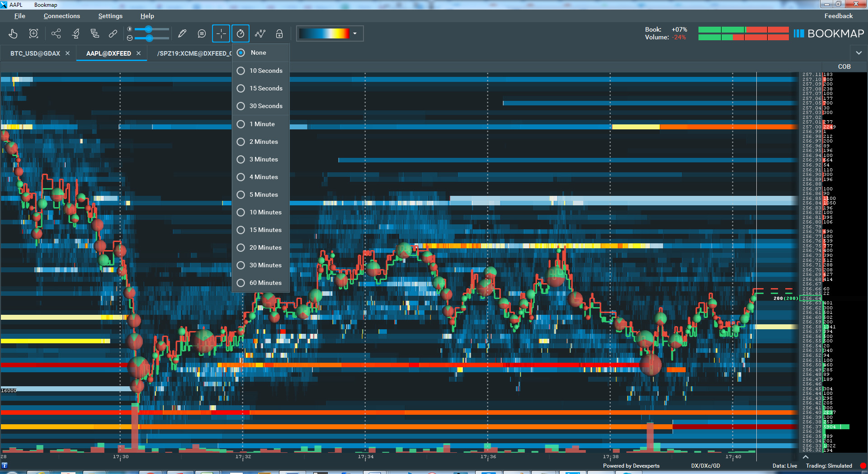This screenshot has height=474, width=868.
Task: Click the sun brightness icon
Action: [130, 29]
